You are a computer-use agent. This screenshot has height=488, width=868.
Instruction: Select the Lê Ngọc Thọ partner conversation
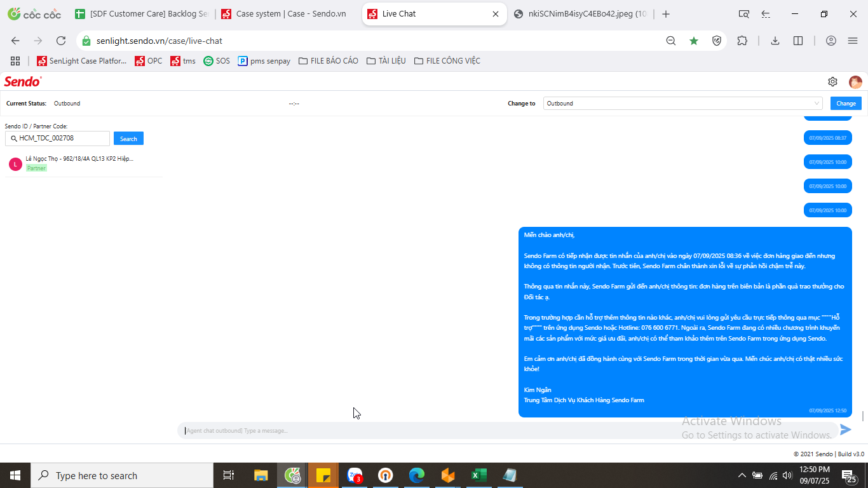[x=84, y=164]
